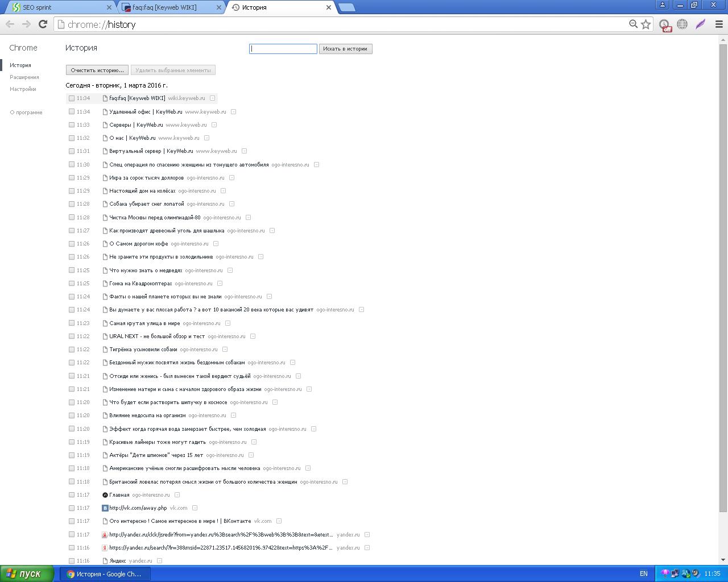Click EN language indicator in the taskbar
Image resolution: width=728 pixels, height=582 pixels.
644,573
